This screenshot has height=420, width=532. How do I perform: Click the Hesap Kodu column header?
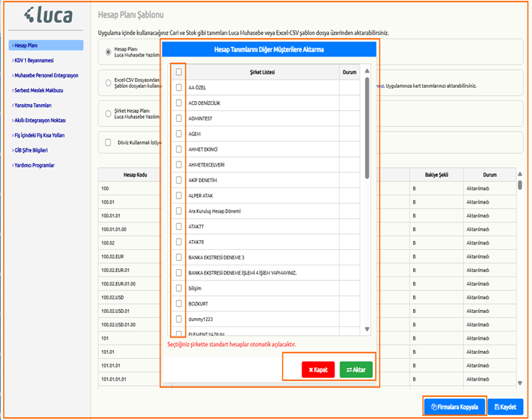click(x=135, y=175)
